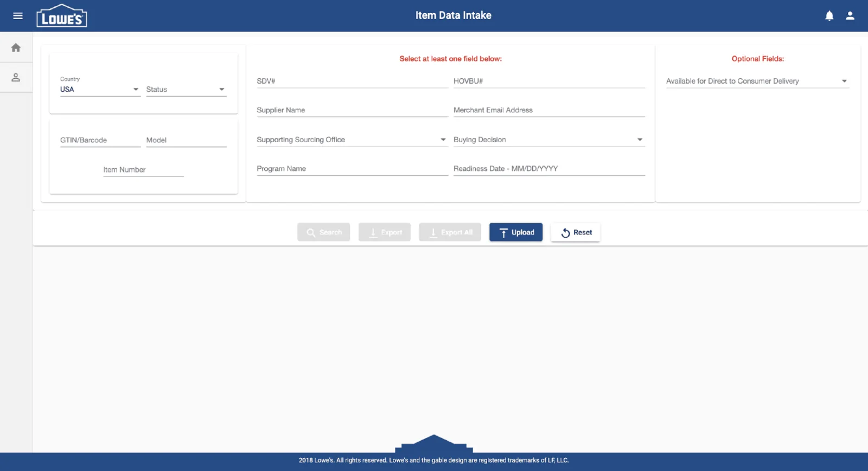Focus the Model input field
Screen dimensions: 868x471
tap(186, 140)
